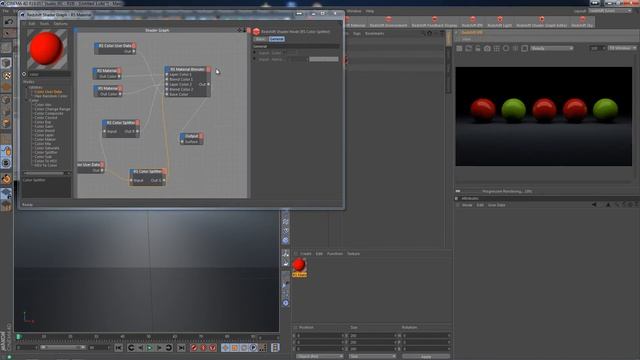Viewport: 640px width, 360px height.
Task: Click the green timeline playhead marker
Action: 18,336
